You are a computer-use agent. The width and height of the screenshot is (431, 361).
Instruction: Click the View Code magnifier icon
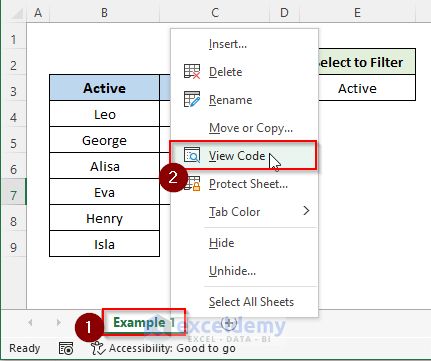click(192, 155)
